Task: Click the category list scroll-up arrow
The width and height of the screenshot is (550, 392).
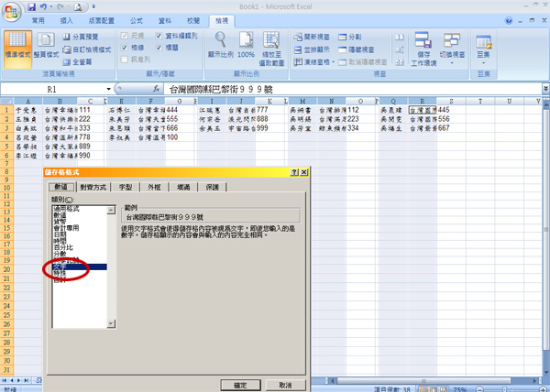Action: click(111, 210)
